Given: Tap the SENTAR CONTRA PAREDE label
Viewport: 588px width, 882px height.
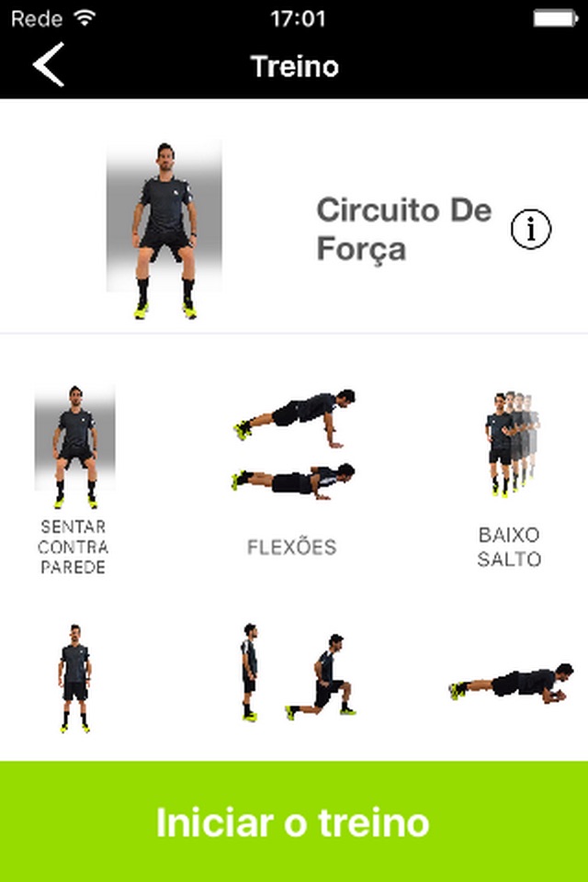Looking at the screenshot, I should click(73, 547).
